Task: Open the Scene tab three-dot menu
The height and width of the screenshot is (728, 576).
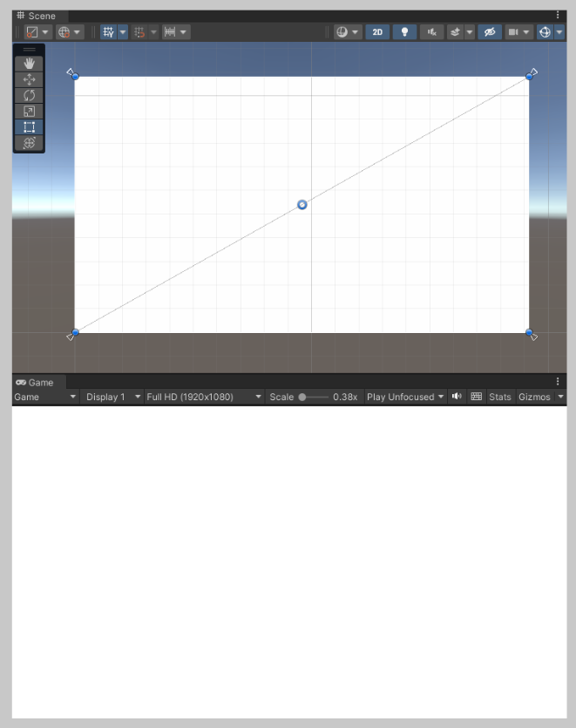Action: (558, 16)
